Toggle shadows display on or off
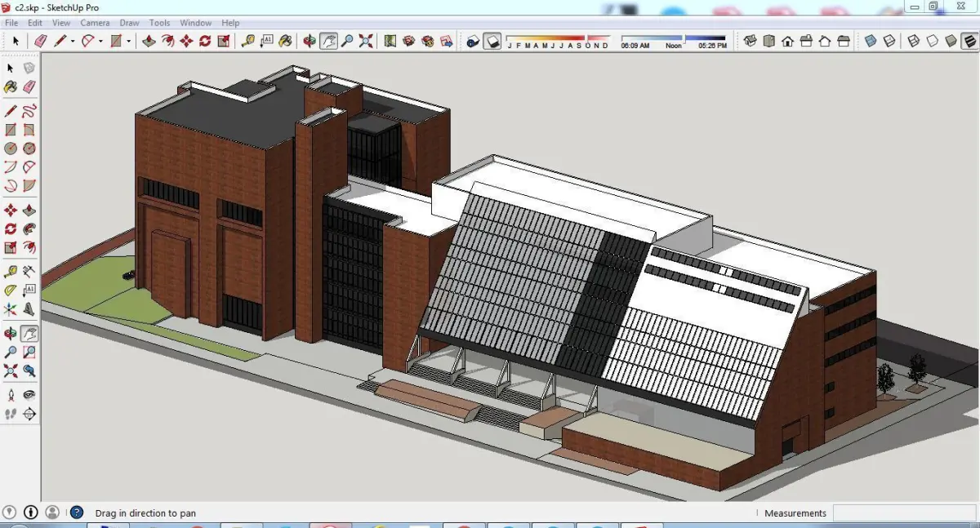The height and width of the screenshot is (528, 980). click(x=492, y=41)
